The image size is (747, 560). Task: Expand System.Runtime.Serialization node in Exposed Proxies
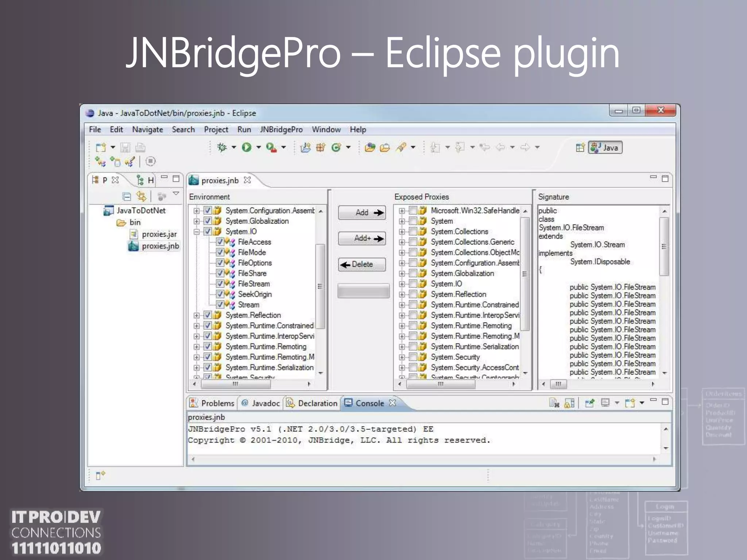[402, 347]
